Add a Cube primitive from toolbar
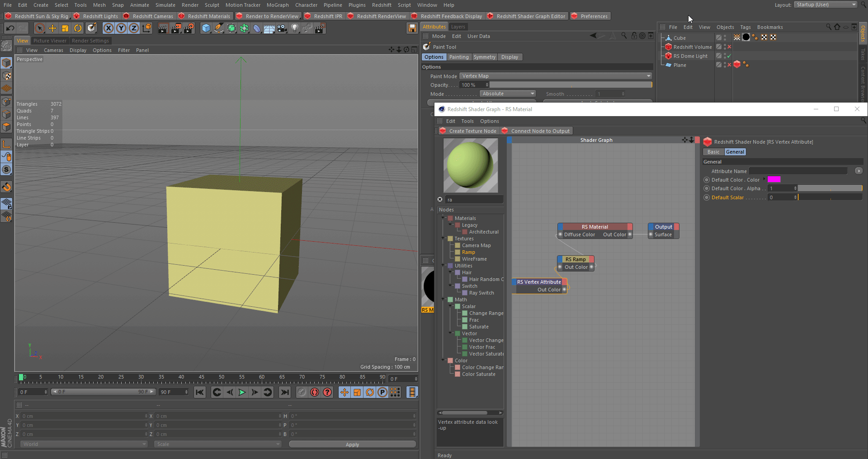 pyautogui.click(x=206, y=28)
